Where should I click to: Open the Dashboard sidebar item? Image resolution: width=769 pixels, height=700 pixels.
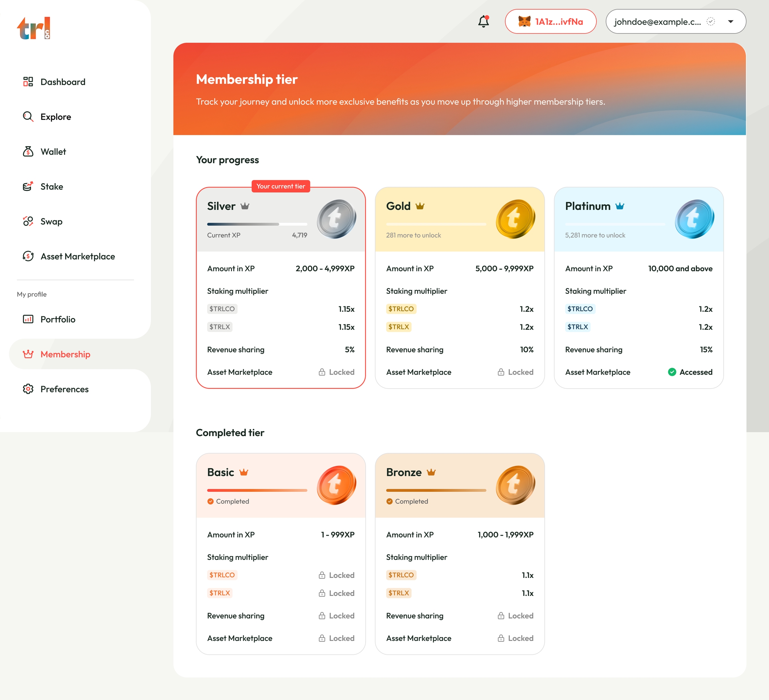pos(62,82)
